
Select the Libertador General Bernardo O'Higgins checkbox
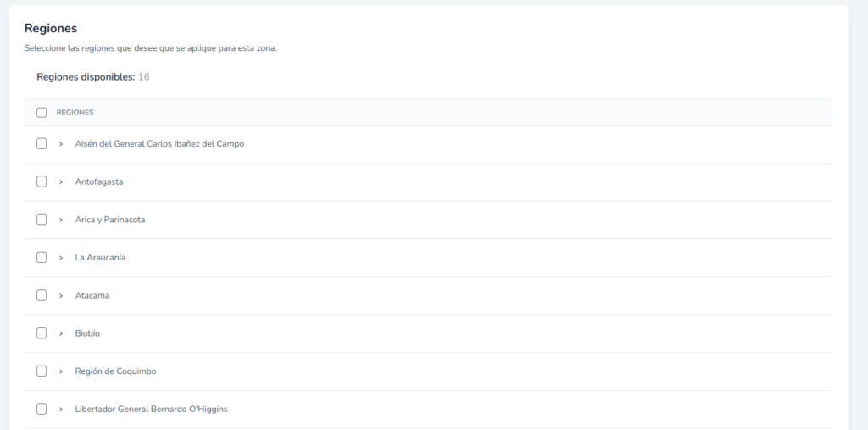(42, 409)
